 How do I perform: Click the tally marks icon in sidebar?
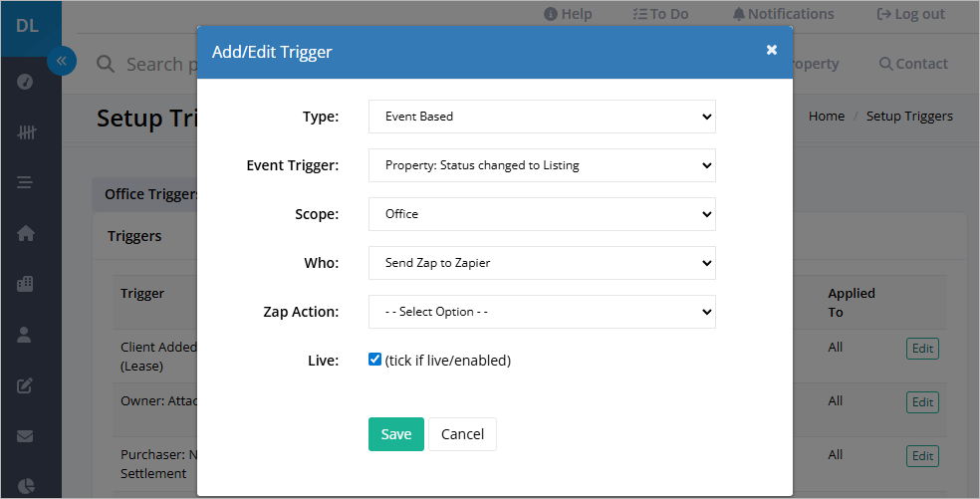click(26, 131)
